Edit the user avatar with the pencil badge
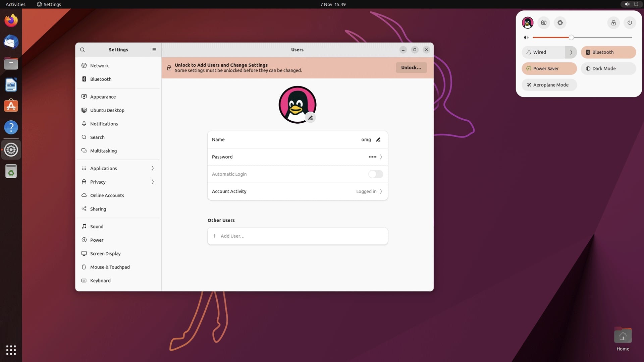The width and height of the screenshot is (644, 362). click(x=311, y=118)
